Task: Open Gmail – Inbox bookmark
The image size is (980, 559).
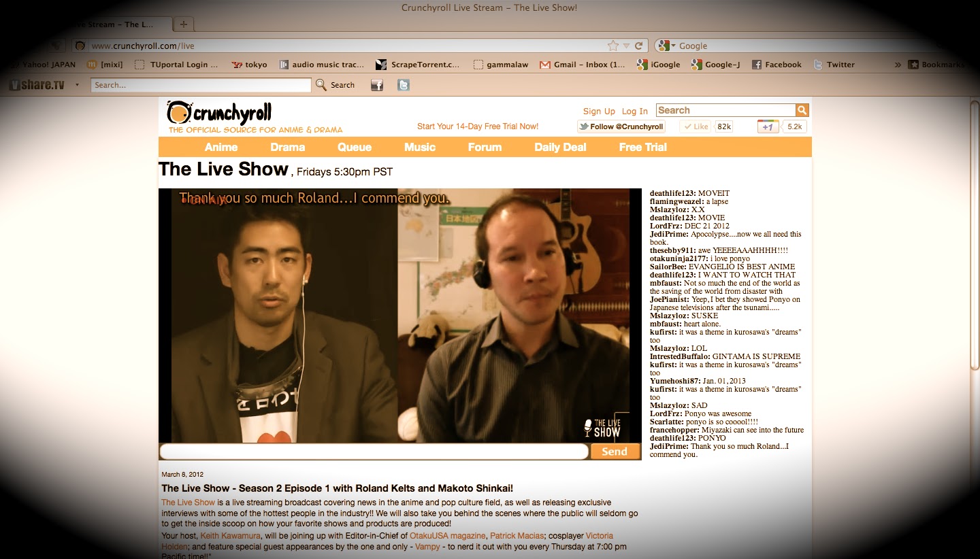Action: [583, 65]
